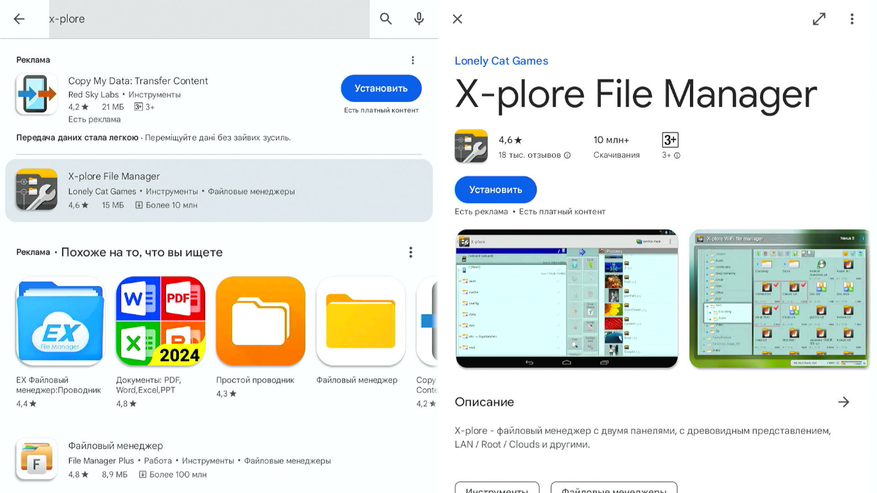This screenshot has height=493, width=877.
Task: Click X-plore icon in details panel
Action: [x=471, y=146]
